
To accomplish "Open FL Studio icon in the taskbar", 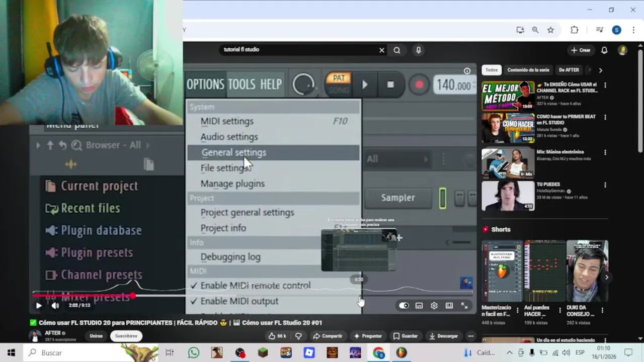I will (401, 353).
